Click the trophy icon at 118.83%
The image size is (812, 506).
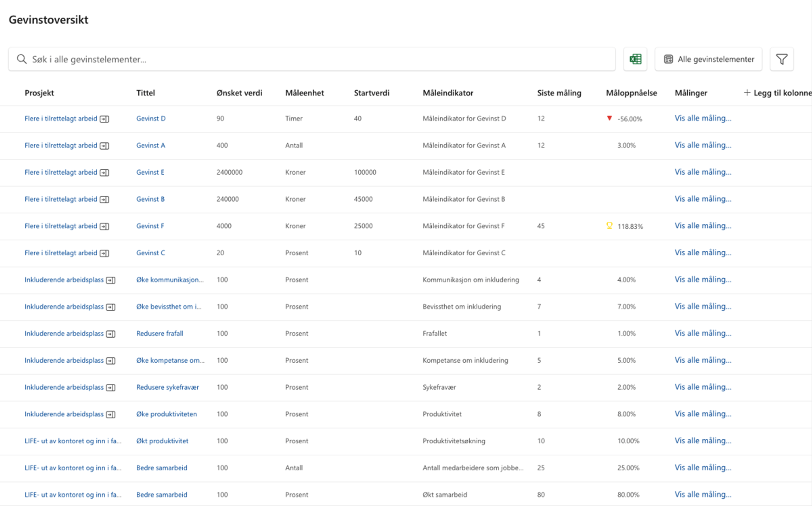pos(609,225)
